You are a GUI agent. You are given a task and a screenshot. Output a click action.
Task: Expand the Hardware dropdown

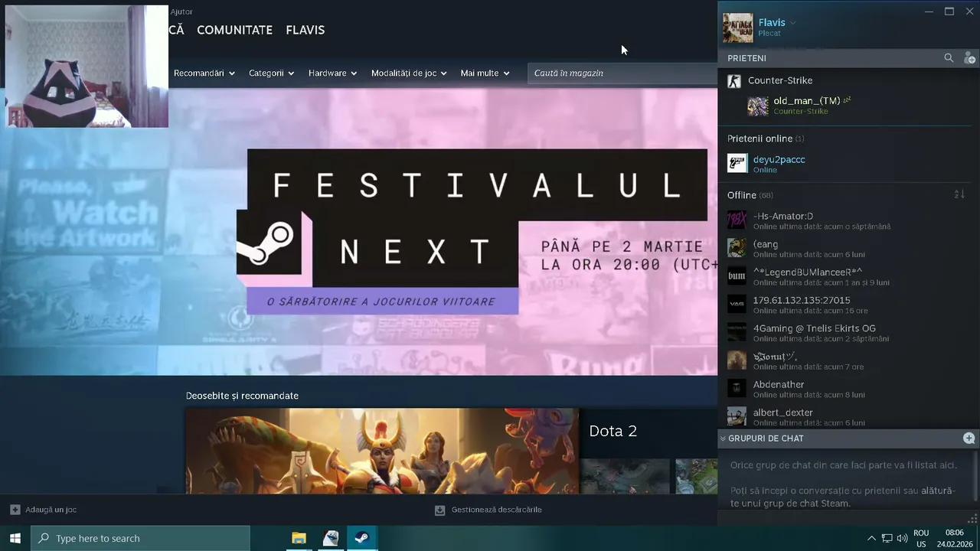pyautogui.click(x=333, y=73)
